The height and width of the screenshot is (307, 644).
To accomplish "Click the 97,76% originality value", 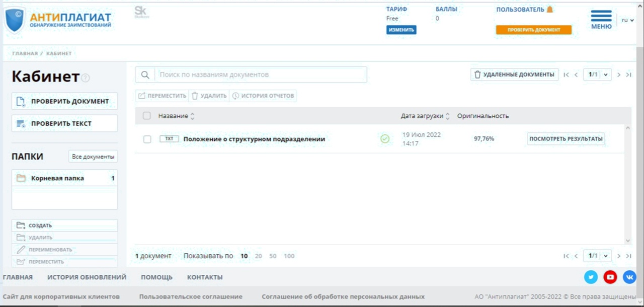I will (484, 139).
